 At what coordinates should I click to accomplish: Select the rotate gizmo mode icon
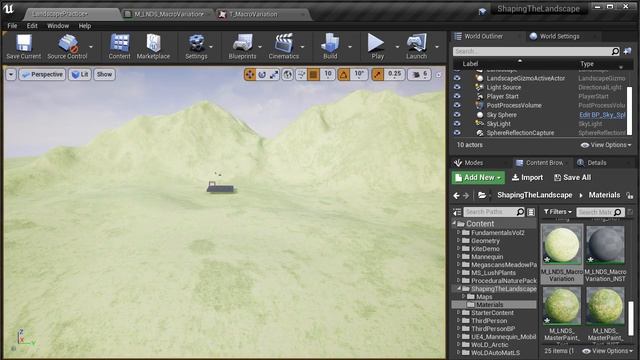point(262,74)
